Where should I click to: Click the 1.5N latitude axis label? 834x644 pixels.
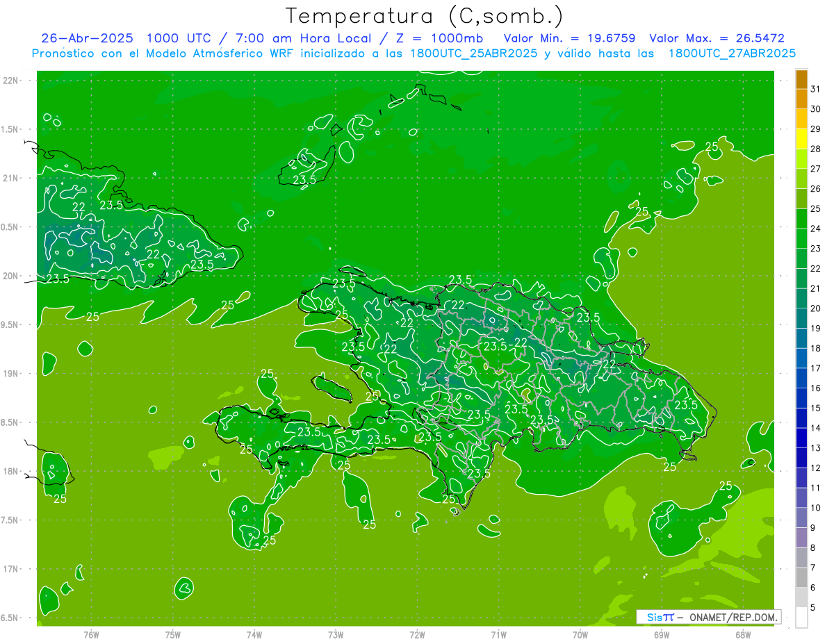point(10,129)
